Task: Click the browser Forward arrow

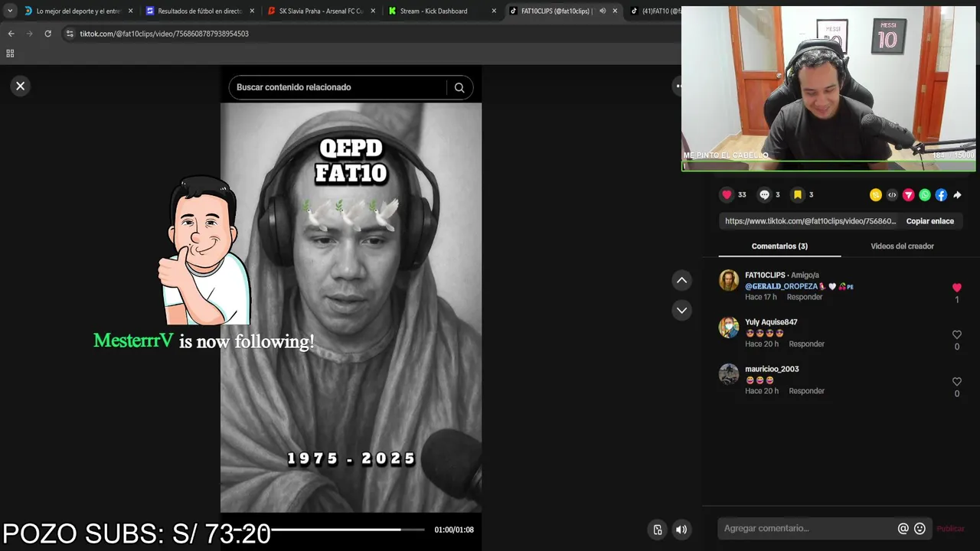Action: tap(29, 34)
